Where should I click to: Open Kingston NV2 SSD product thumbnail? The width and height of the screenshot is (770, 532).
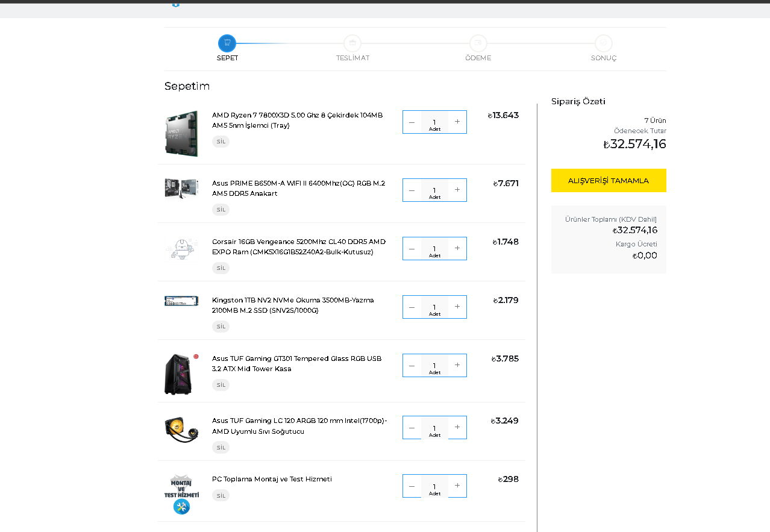[182, 301]
